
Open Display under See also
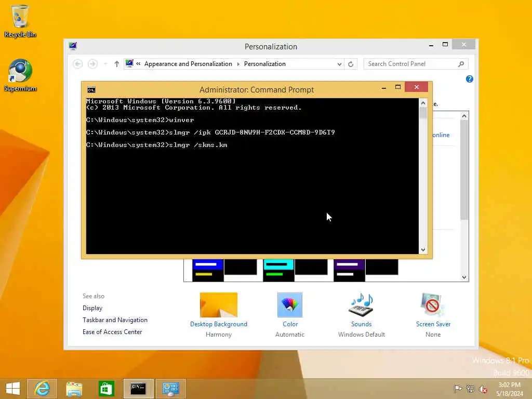[x=92, y=308]
